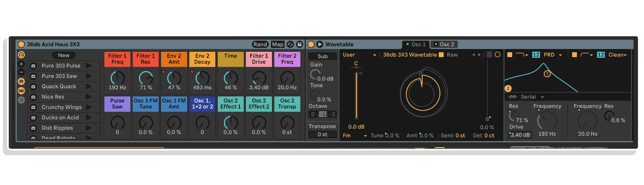Launch the Pure 303 Saw variation
The width and height of the screenshot is (644, 185).
coord(89,76)
